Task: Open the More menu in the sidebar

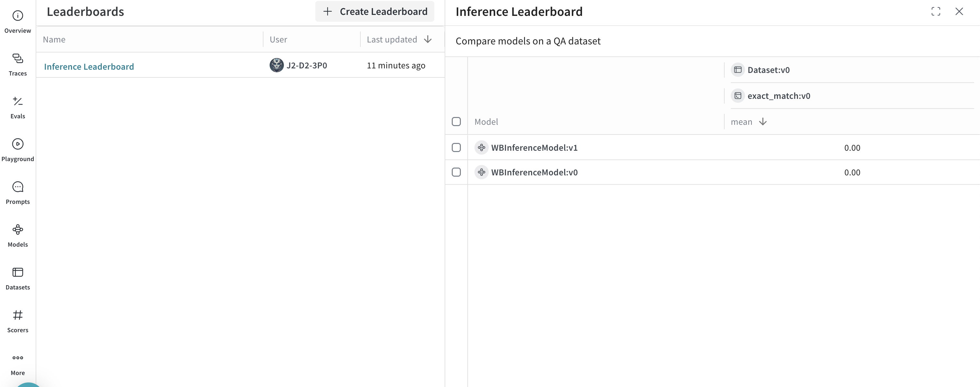Action: point(17,358)
